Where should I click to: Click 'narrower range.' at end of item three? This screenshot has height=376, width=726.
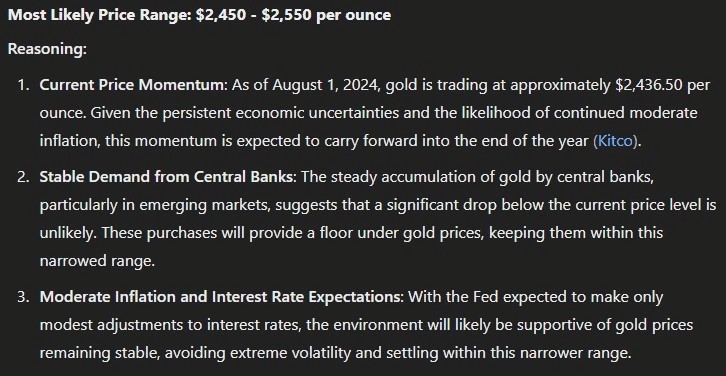[x=576, y=353]
